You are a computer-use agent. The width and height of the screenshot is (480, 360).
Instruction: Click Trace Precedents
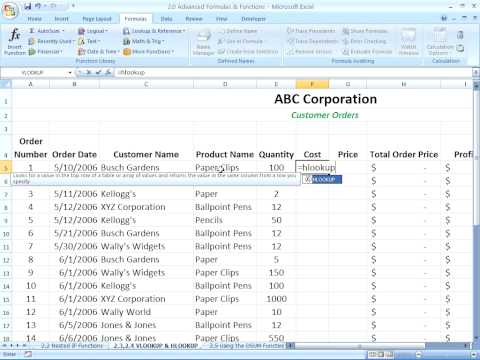tap(311, 31)
